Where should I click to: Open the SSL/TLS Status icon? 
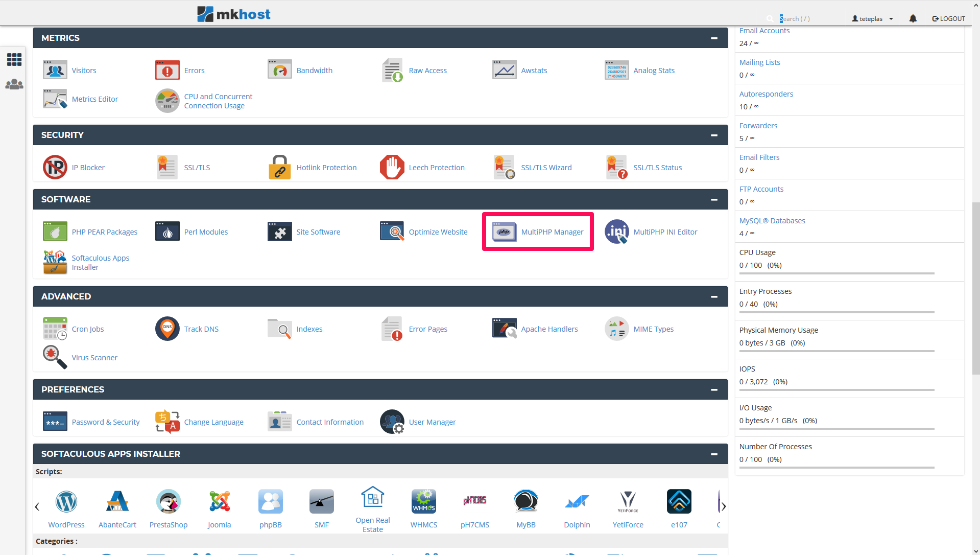coord(617,167)
